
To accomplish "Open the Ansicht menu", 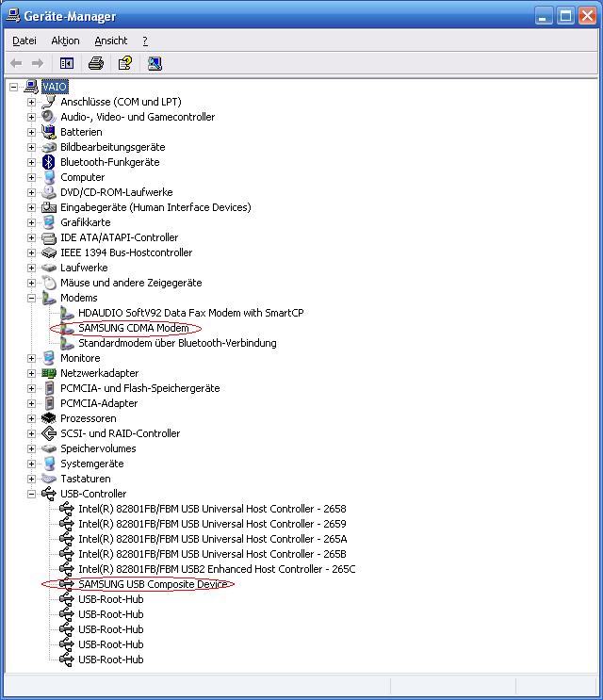I will click(x=110, y=41).
